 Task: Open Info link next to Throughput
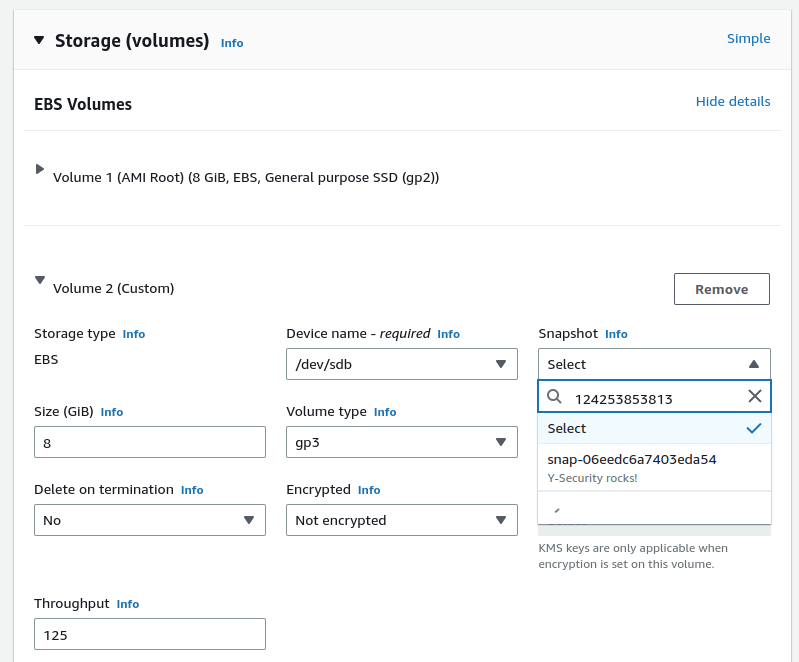point(128,604)
